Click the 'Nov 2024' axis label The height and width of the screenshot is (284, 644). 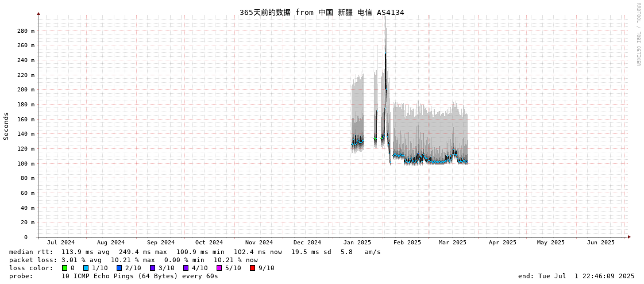click(x=259, y=243)
